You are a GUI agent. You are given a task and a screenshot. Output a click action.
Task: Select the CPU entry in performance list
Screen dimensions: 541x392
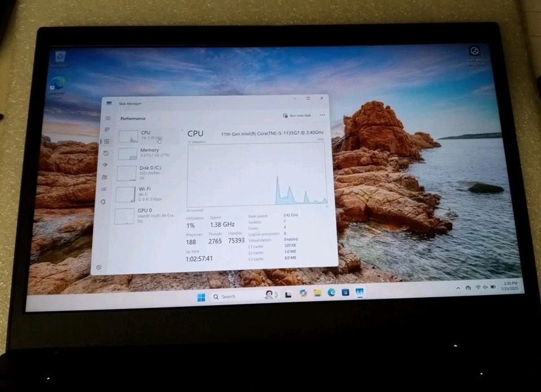point(149,136)
